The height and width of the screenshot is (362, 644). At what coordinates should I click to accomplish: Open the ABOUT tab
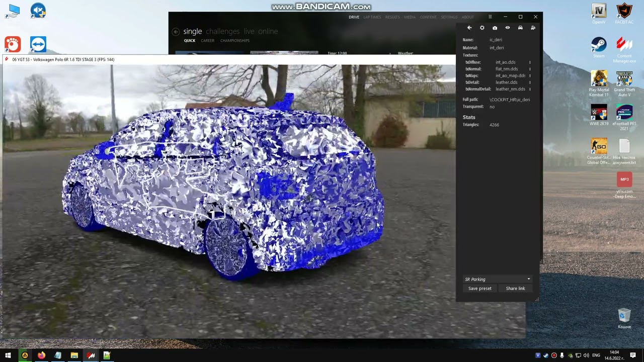point(468,17)
